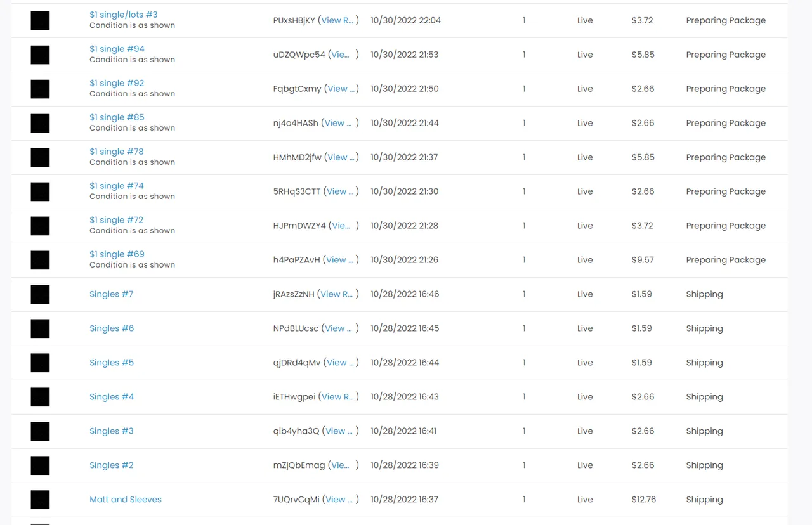Image resolution: width=812 pixels, height=525 pixels.
Task: Open the $1 single #72 listing
Action: tap(117, 220)
